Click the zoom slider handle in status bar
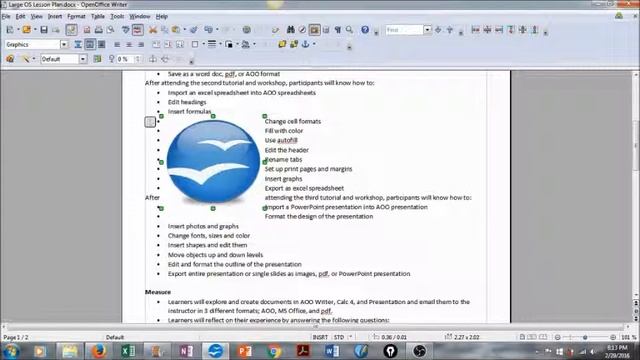The image size is (640, 360). (x=585, y=337)
